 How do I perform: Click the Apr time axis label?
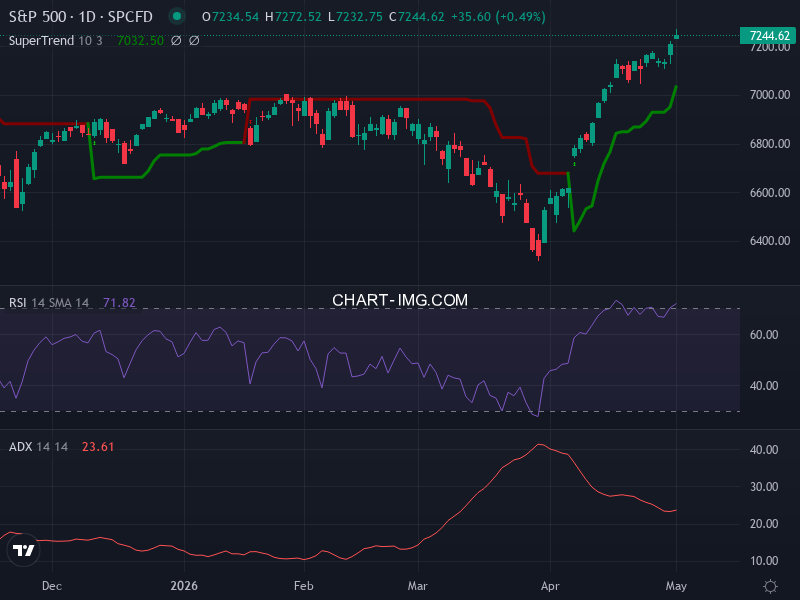click(550, 586)
